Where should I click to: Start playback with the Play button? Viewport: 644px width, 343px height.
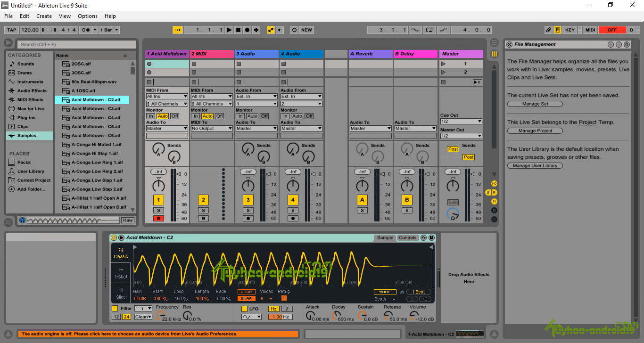click(229, 30)
